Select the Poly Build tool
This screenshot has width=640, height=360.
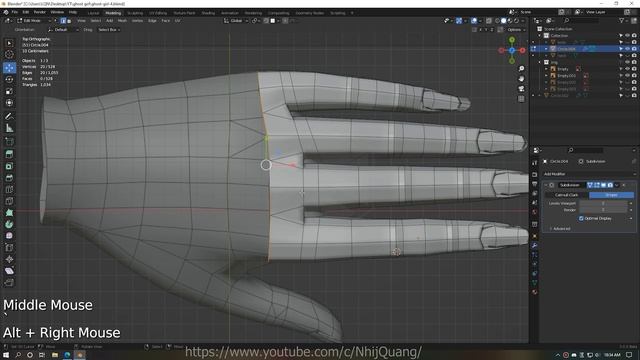(9, 213)
